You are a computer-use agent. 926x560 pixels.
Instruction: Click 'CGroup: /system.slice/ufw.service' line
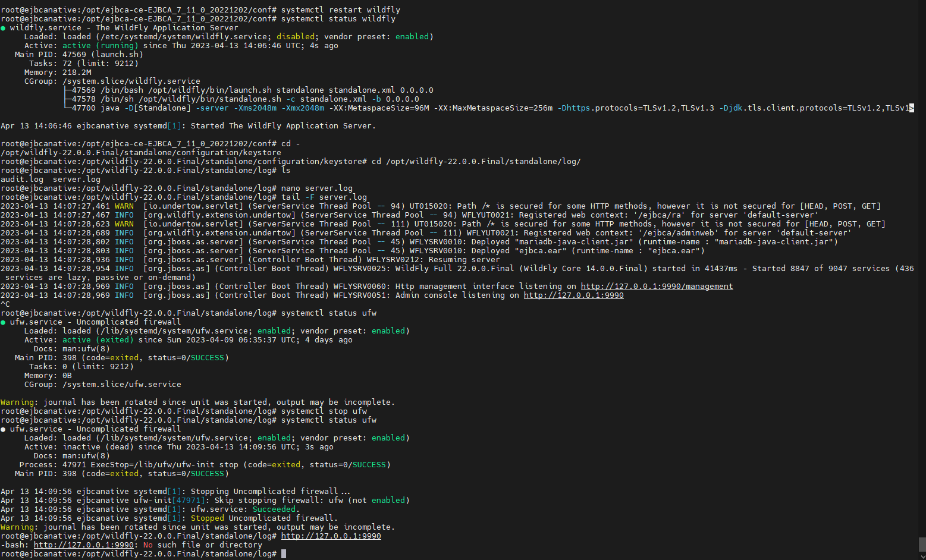102,385
